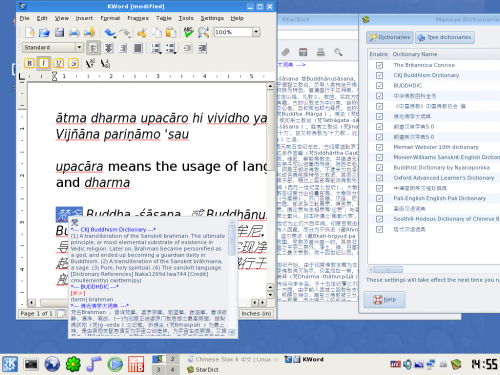Apply subscript formatting

tap(105, 63)
